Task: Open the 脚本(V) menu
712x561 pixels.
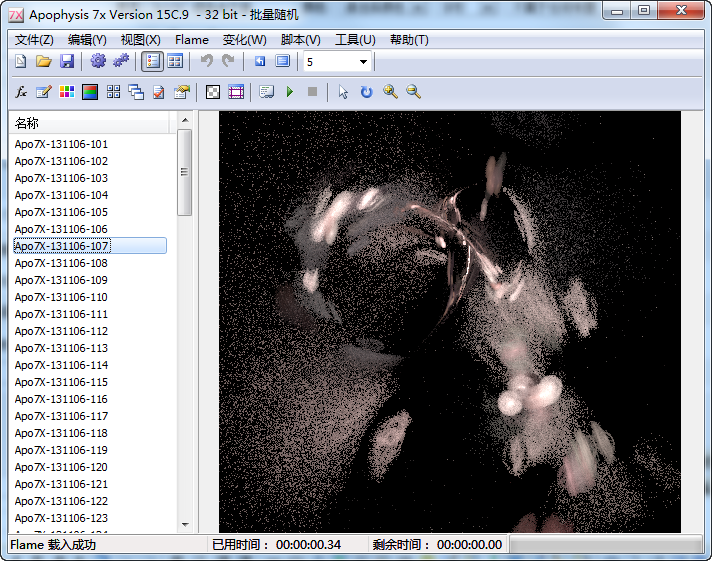Action: coord(300,40)
